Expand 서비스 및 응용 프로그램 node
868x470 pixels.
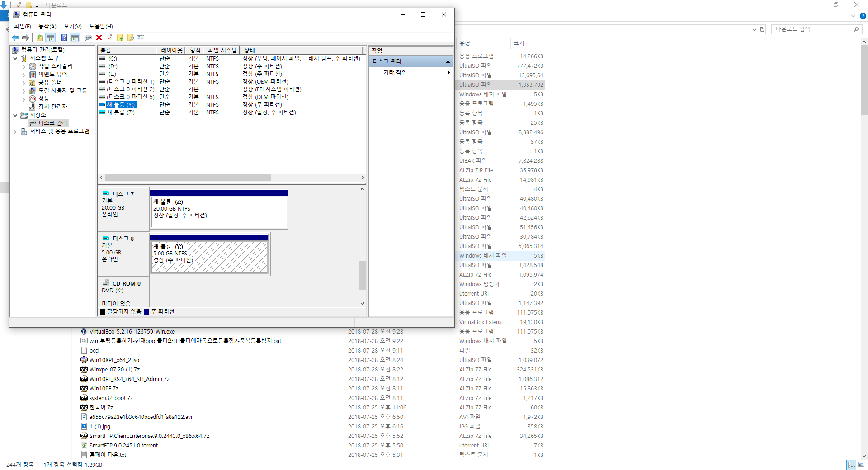tap(15, 132)
